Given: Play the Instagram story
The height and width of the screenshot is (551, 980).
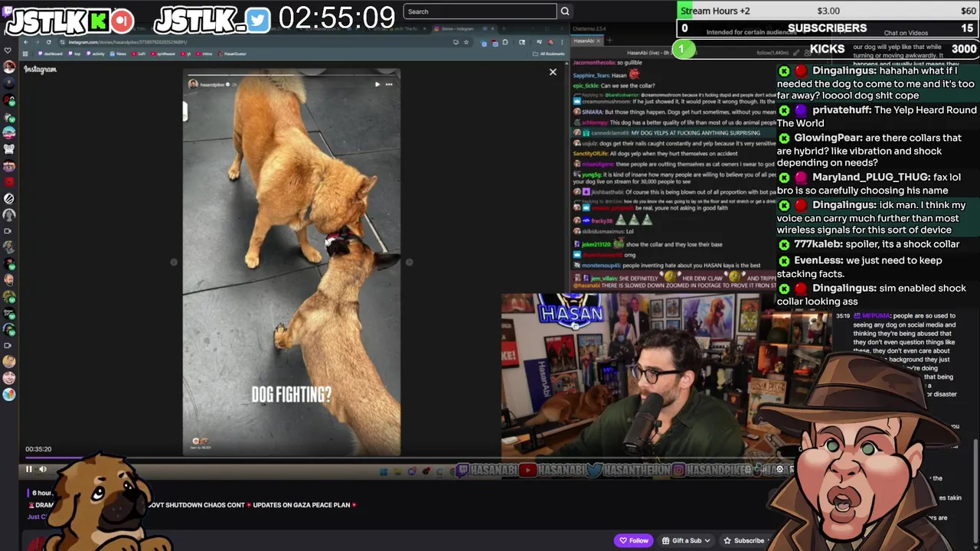Looking at the screenshot, I should pos(377,84).
